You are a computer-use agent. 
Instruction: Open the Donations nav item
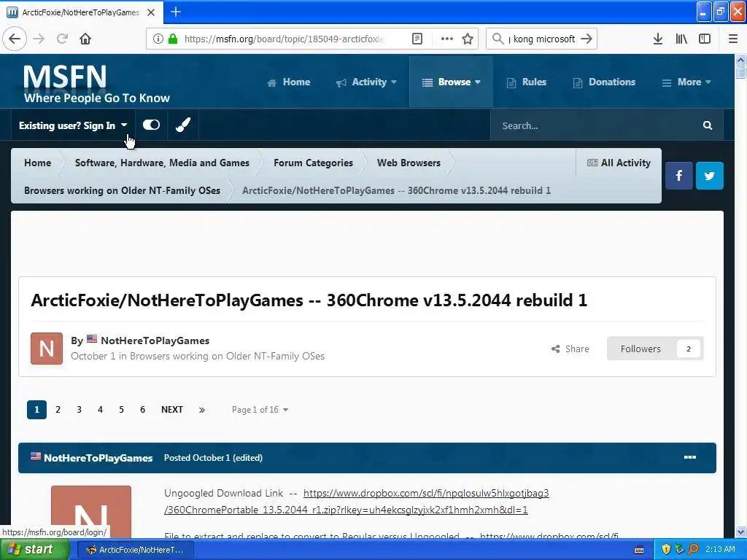(604, 82)
